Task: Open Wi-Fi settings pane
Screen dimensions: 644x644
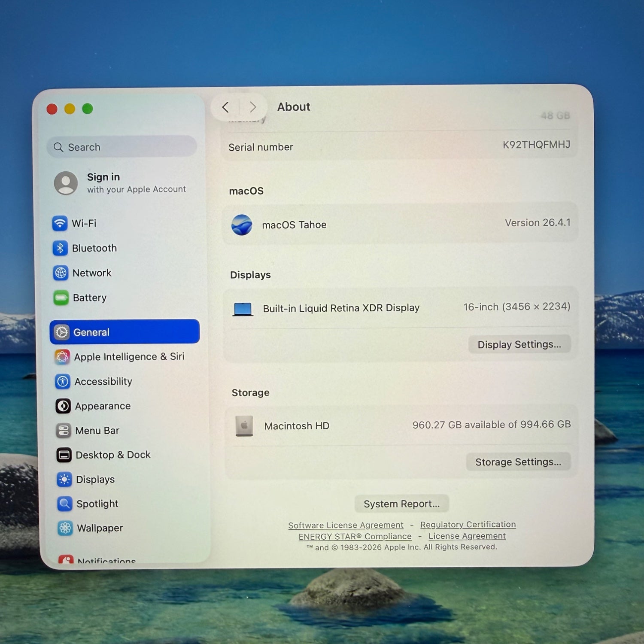Action: point(125,223)
